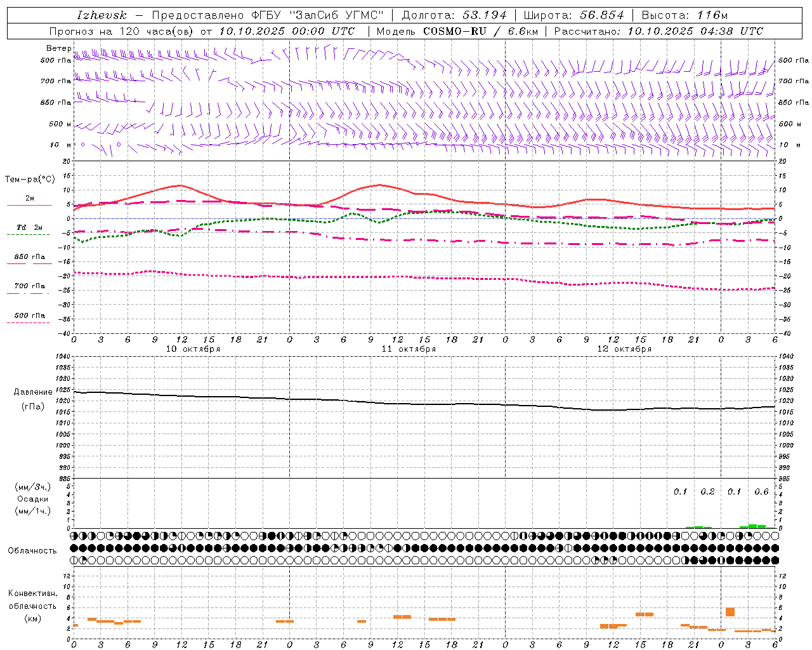Click the Облачность cloud cover label
The width and height of the screenshot is (812, 650).
pos(32,551)
